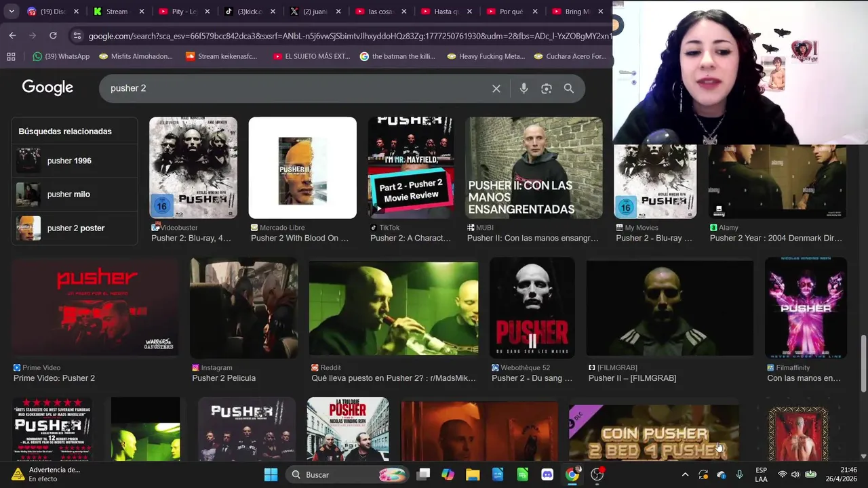
Task: Switch to the Pity YouTube tab
Action: point(184,12)
